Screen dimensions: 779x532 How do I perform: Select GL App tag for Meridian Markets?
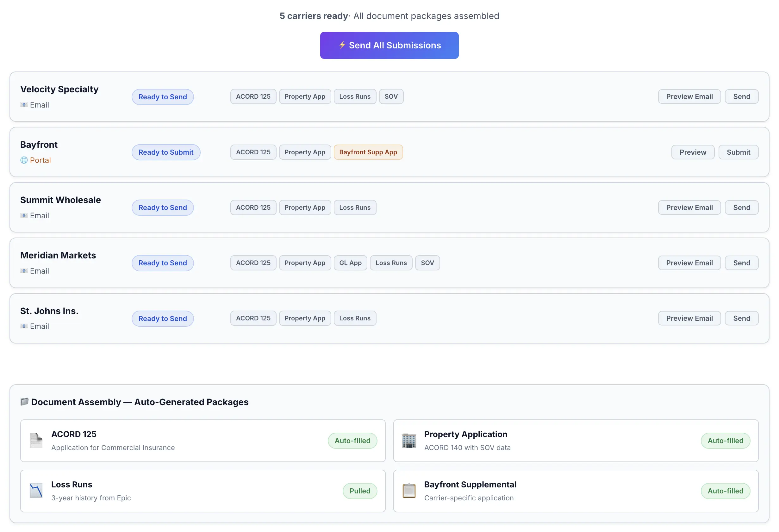(350, 263)
